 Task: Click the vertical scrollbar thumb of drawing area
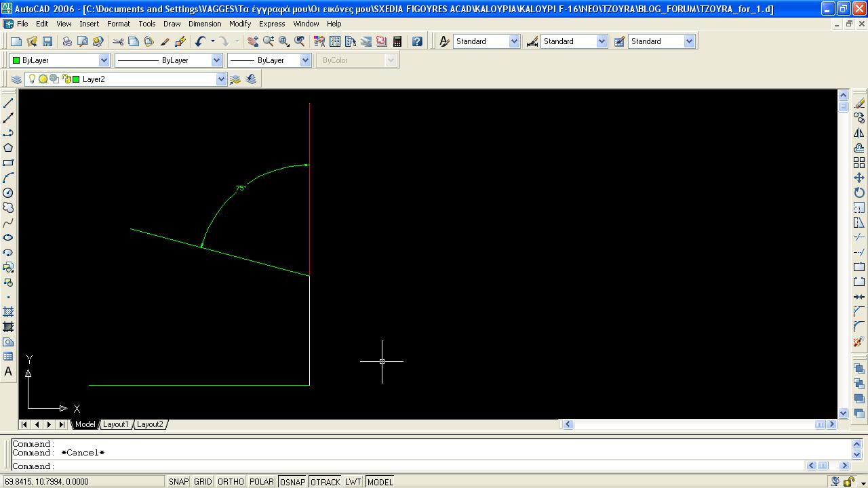point(843,106)
